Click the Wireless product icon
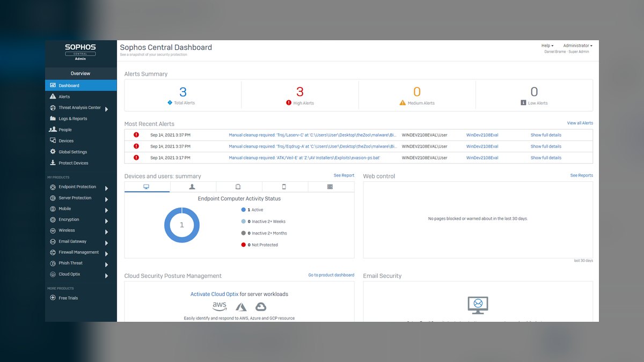 tap(53, 231)
